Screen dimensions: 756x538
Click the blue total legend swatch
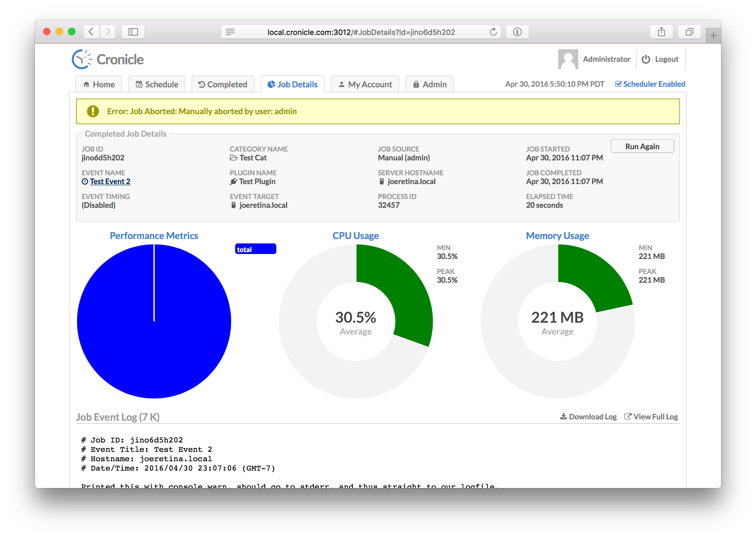pyautogui.click(x=255, y=249)
